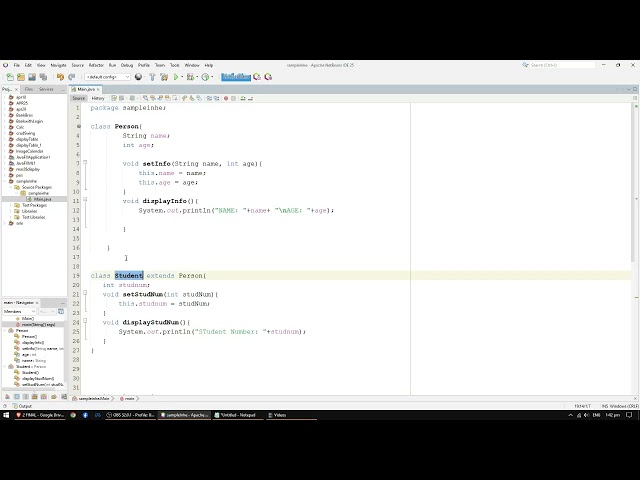Image resolution: width=640 pixels, height=480 pixels.
Task: Click the Debug Project toolbar icon
Action: (190, 77)
